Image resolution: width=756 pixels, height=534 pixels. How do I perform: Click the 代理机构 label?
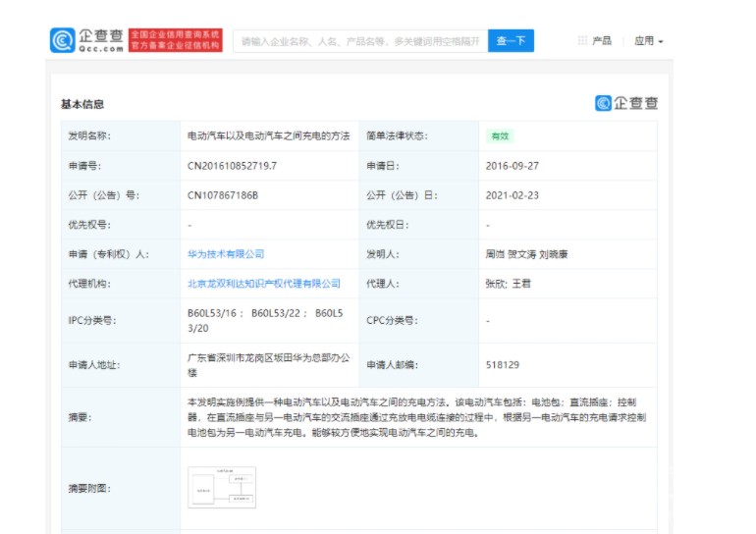pos(89,284)
